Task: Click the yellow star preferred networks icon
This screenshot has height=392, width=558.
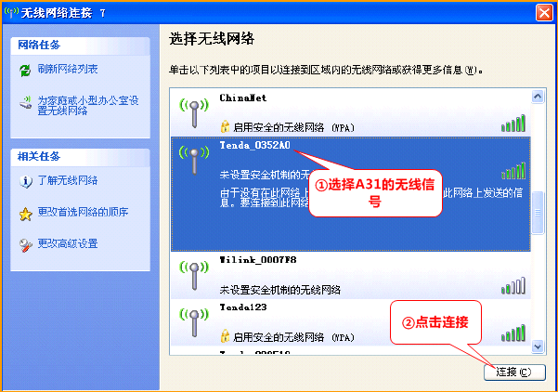Action: [25, 213]
